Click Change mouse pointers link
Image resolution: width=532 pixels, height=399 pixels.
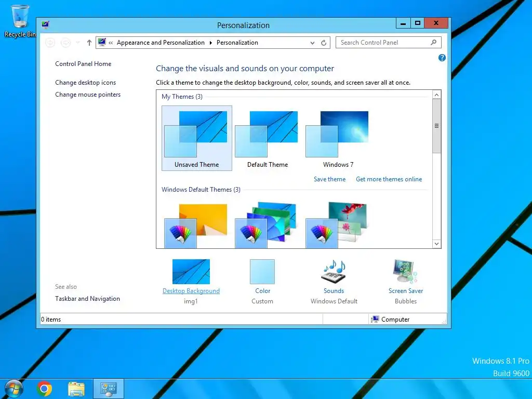pos(88,95)
